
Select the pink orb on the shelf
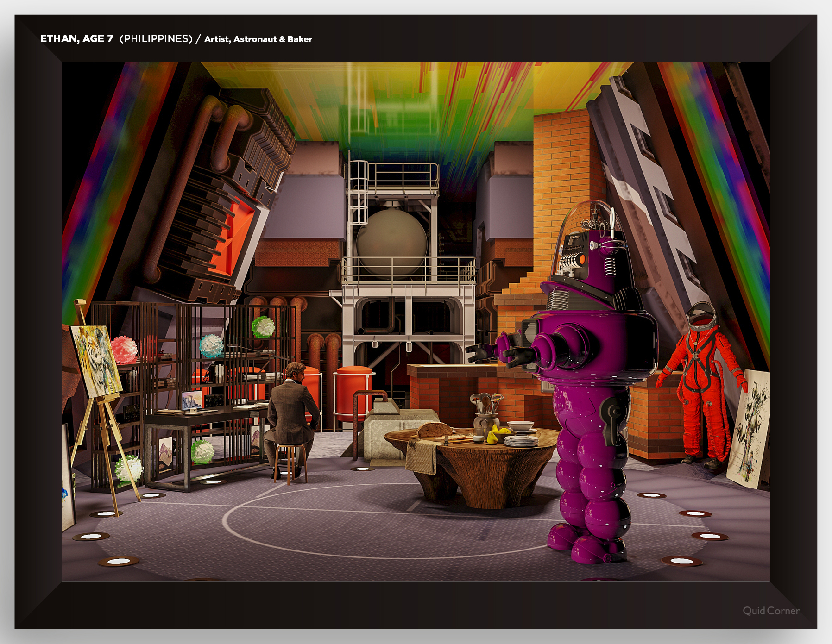pyautogui.click(x=124, y=350)
